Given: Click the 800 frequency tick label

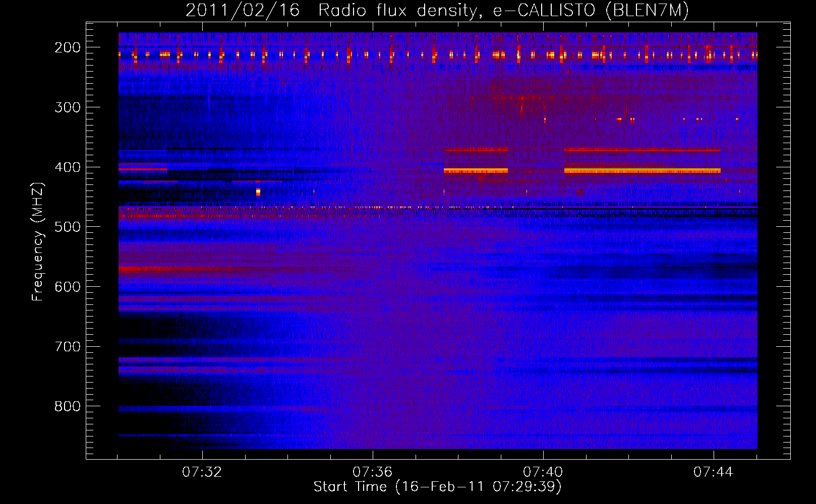Looking at the screenshot, I should click(x=68, y=406).
